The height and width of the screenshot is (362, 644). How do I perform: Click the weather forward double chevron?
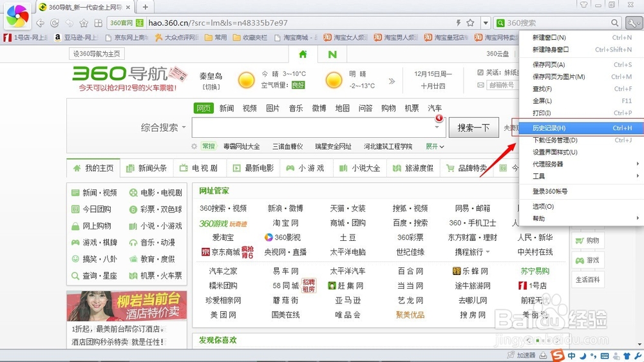click(x=392, y=81)
